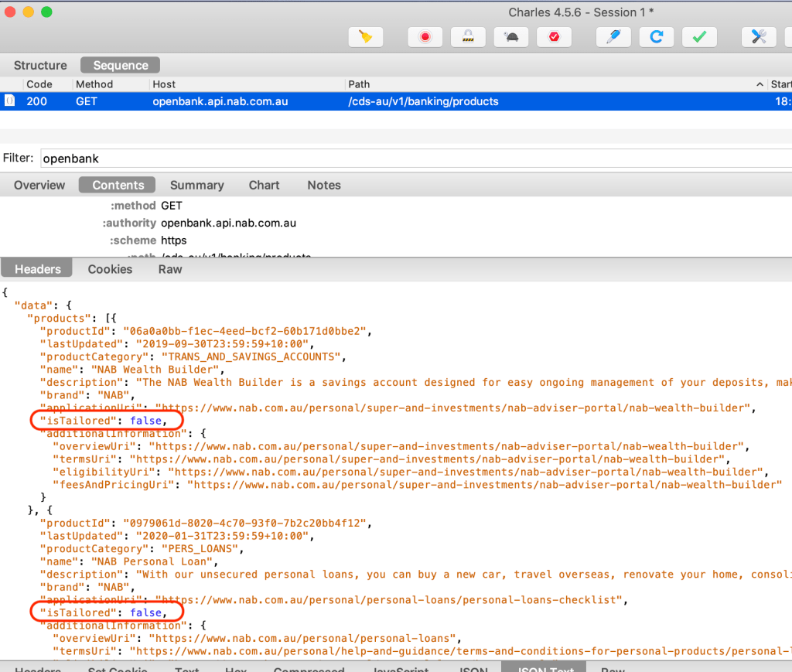792x672 pixels.
Task: Show the Summary tab
Action: [x=196, y=185]
